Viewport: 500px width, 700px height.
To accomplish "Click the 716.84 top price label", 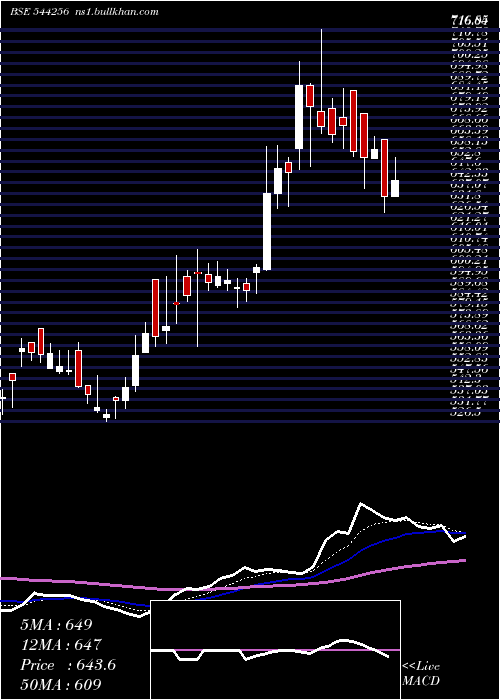I will point(468,20).
